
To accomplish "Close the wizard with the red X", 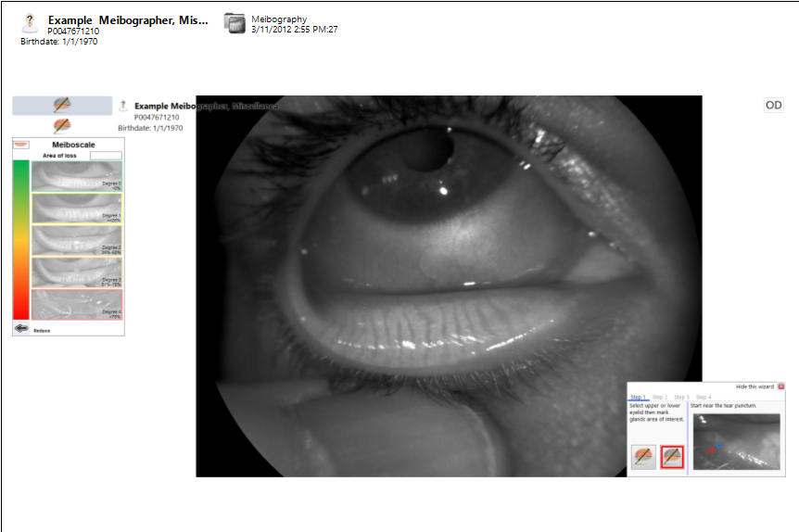I will click(780, 386).
